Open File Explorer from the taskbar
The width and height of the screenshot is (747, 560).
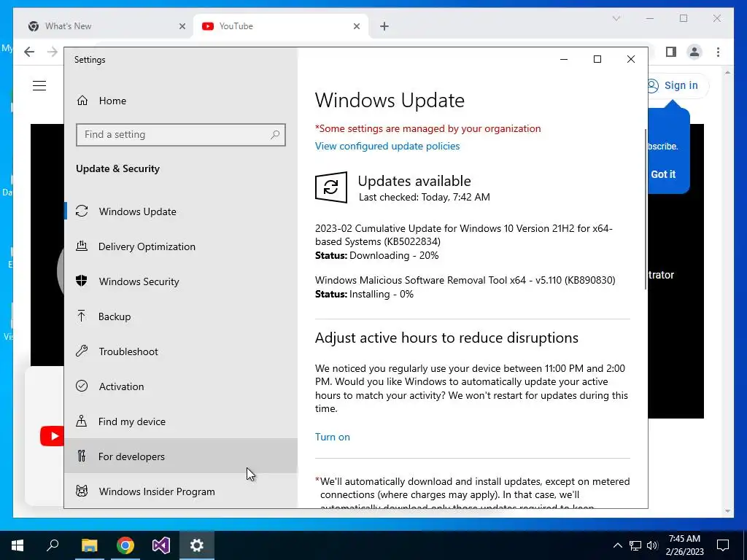(89, 545)
